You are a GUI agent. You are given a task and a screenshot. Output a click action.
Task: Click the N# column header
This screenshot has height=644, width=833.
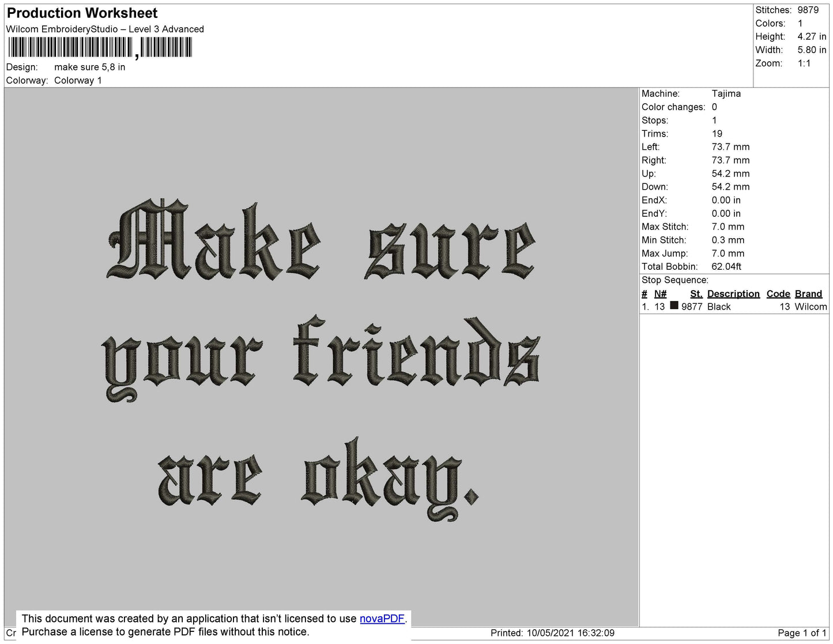click(x=660, y=293)
